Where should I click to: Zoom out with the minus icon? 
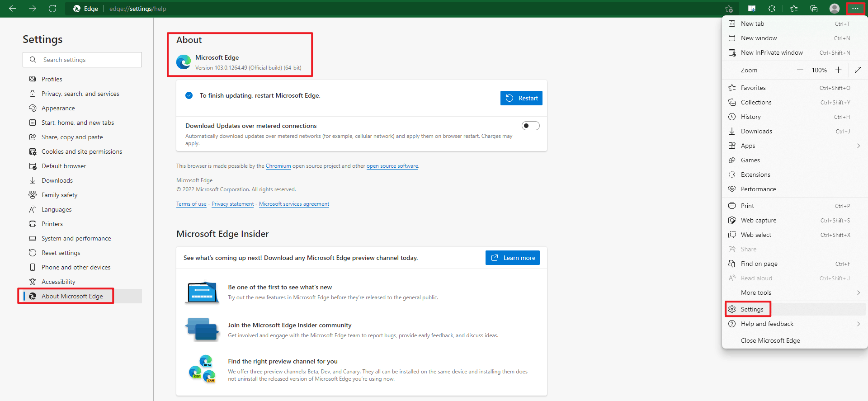(x=800, y=70)
